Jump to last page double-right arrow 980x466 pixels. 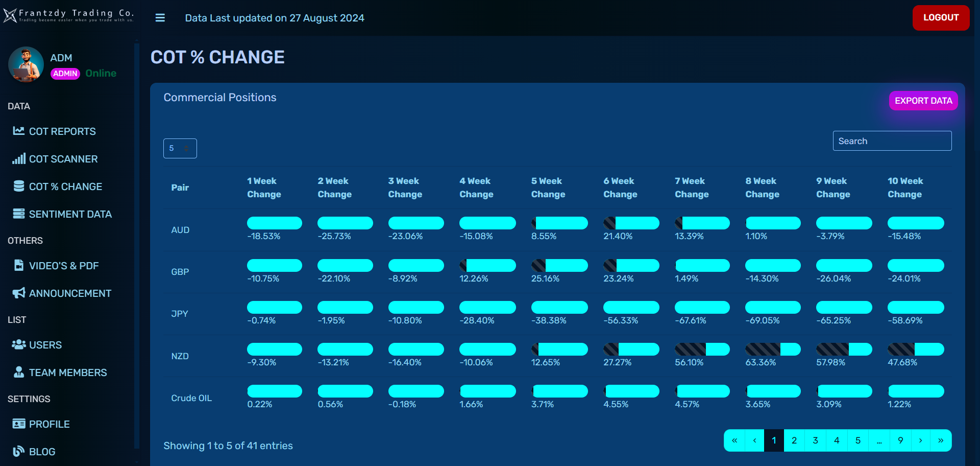(941, 440)
